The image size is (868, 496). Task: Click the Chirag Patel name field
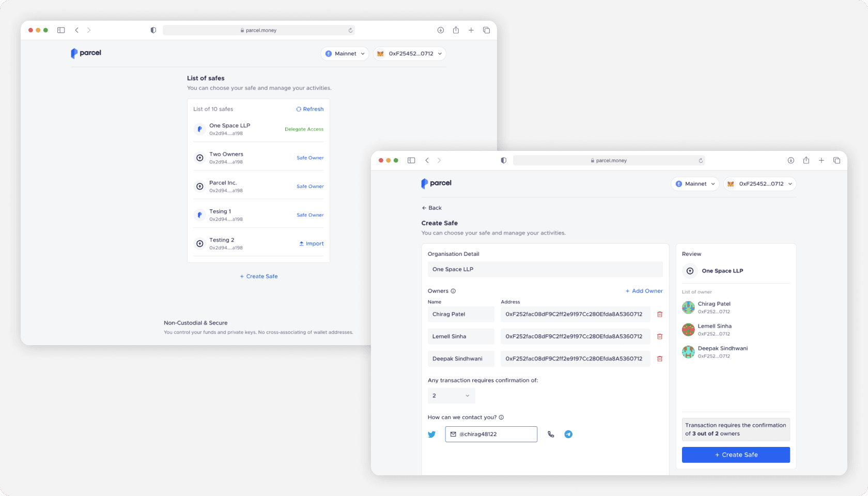[x=461, y=314]
